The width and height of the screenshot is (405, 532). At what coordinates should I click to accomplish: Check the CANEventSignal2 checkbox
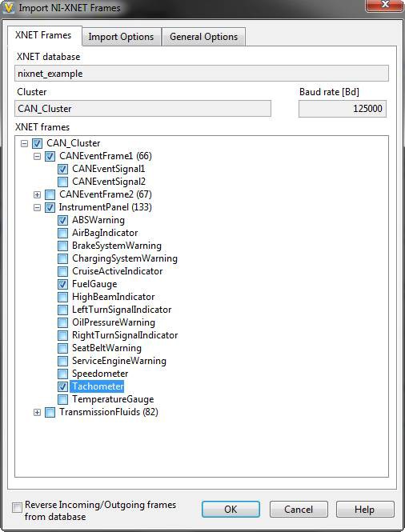click(x=62, y=182)
